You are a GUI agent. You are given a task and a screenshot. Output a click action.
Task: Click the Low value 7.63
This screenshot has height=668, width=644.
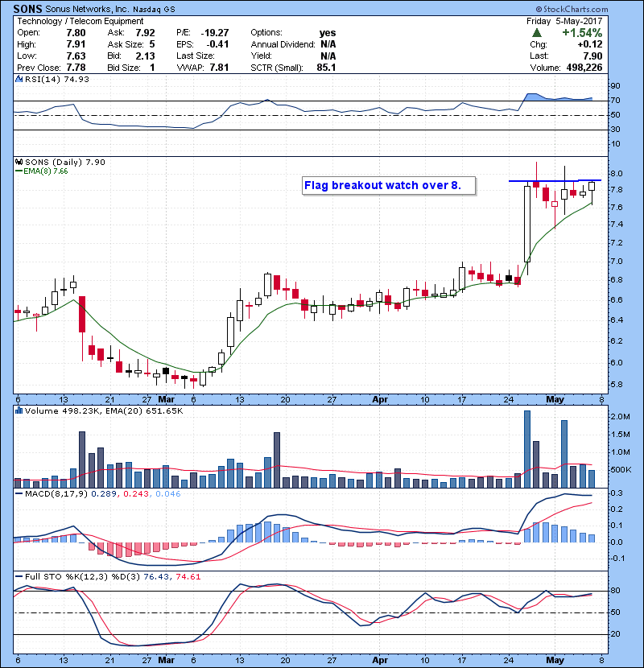(x=76, y=56)
